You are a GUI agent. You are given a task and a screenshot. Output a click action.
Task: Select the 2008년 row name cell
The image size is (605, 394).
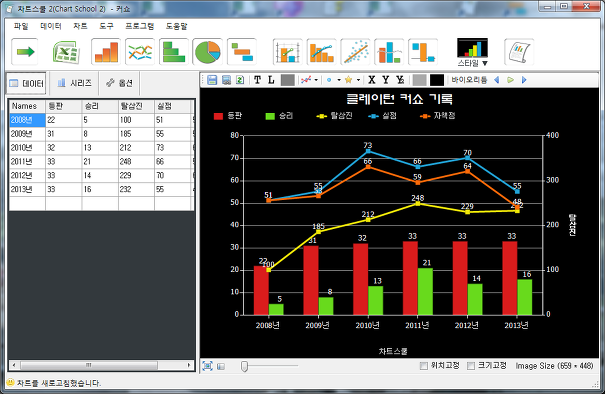[x=27, y=120]
